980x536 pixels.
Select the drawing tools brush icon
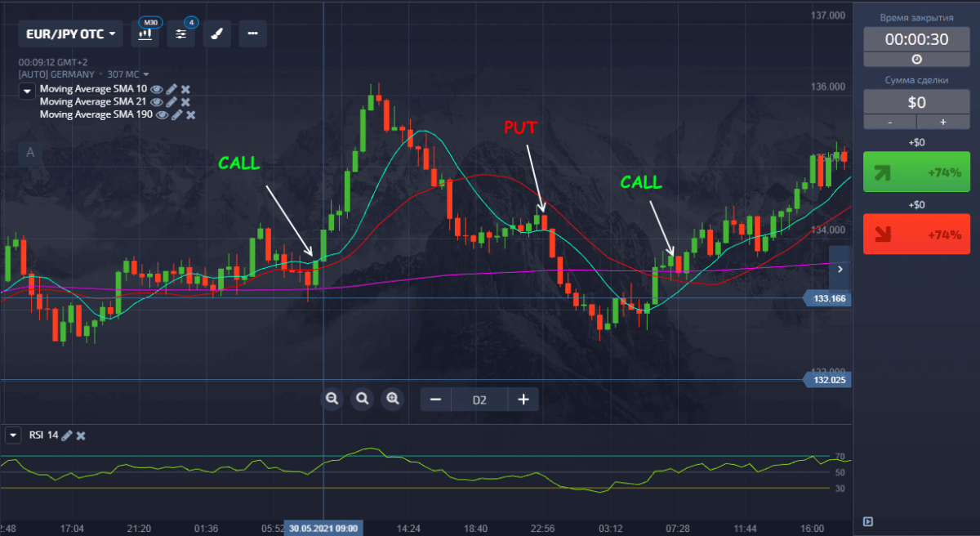pyautogui.click(x=216, y=33)
